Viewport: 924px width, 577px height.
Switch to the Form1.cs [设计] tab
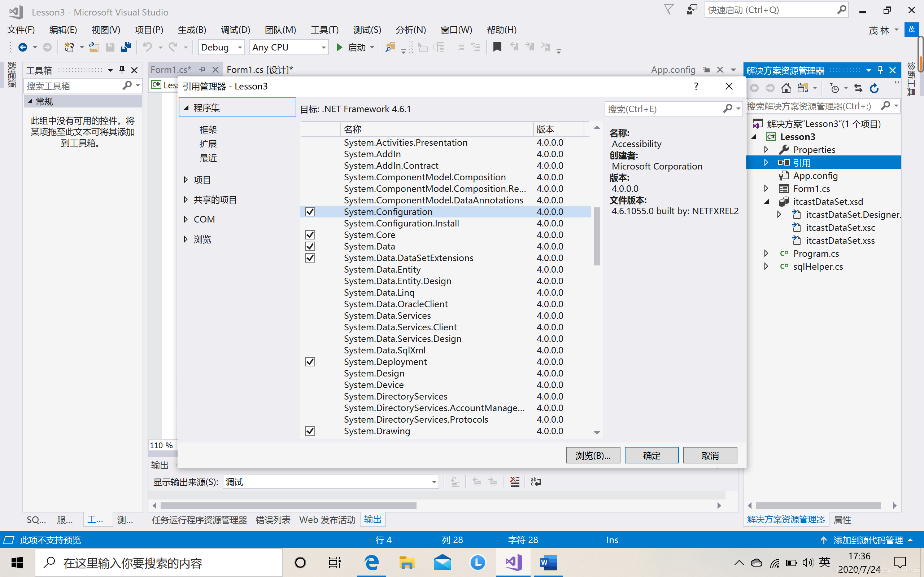pyautogui.click(x=260, y=70)
